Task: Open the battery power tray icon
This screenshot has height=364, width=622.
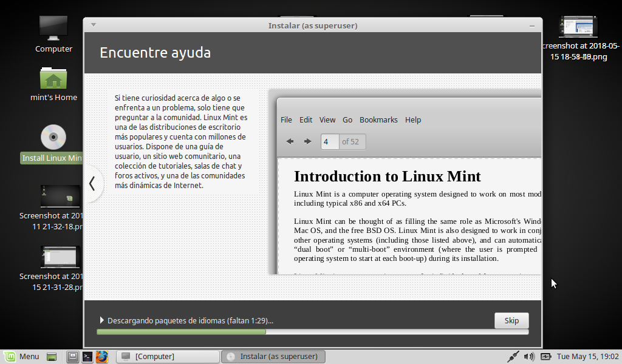Action: [545, 357]
